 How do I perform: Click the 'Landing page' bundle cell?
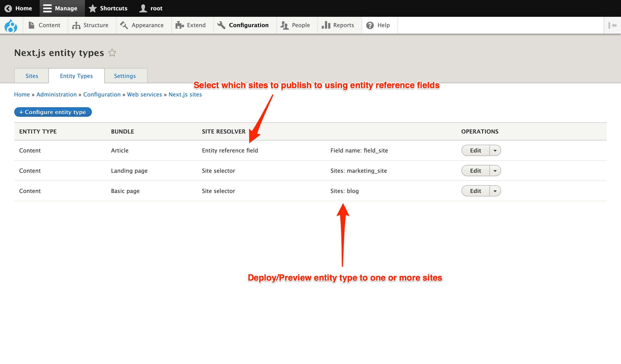(x=129, y=171)
